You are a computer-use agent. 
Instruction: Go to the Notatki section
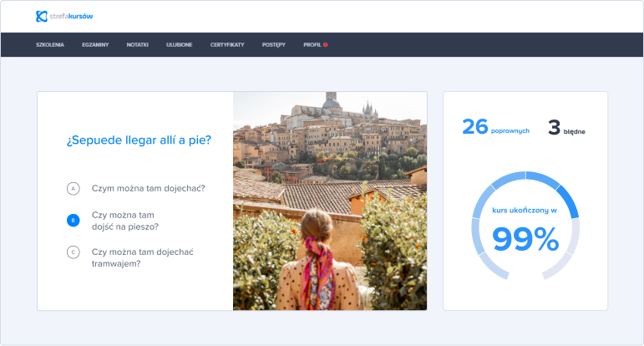137,44
